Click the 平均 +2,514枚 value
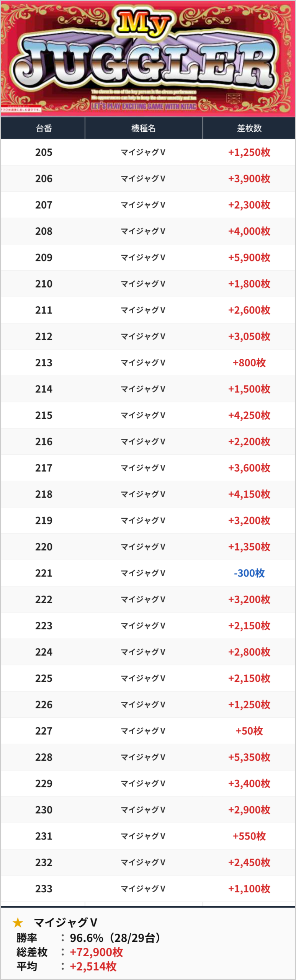 pyautogui.click(x=93, y=966)
